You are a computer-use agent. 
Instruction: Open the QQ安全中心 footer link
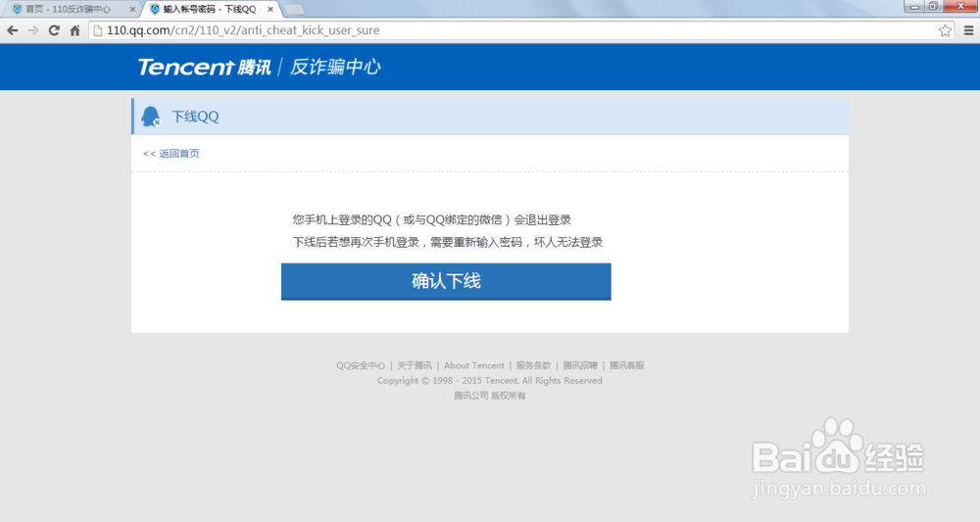tap(361, 365)
